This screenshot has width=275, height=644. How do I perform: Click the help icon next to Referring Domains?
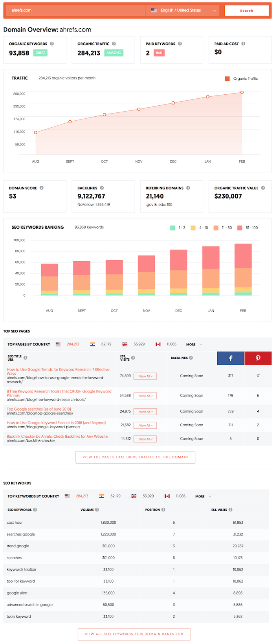pos(188,188)
